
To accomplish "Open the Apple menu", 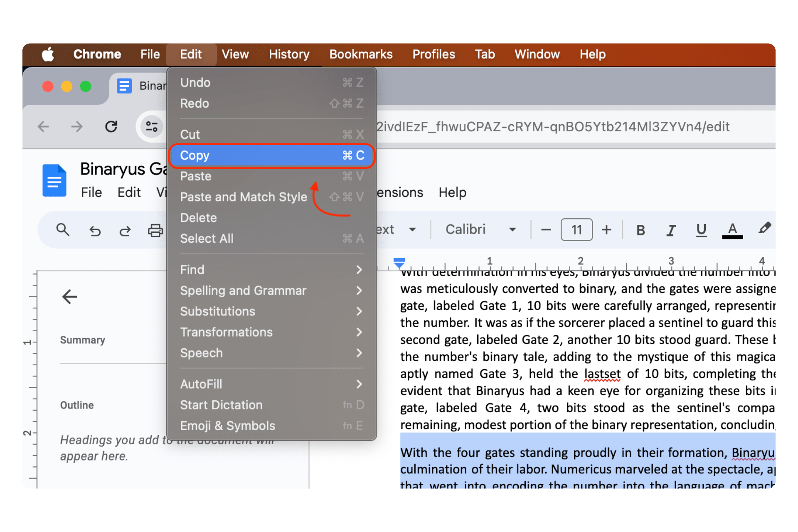I will (48, 54).
